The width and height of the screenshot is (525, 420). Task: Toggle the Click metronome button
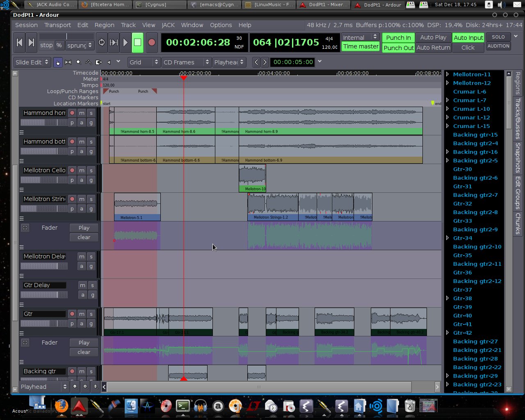[x=468, y=48]
